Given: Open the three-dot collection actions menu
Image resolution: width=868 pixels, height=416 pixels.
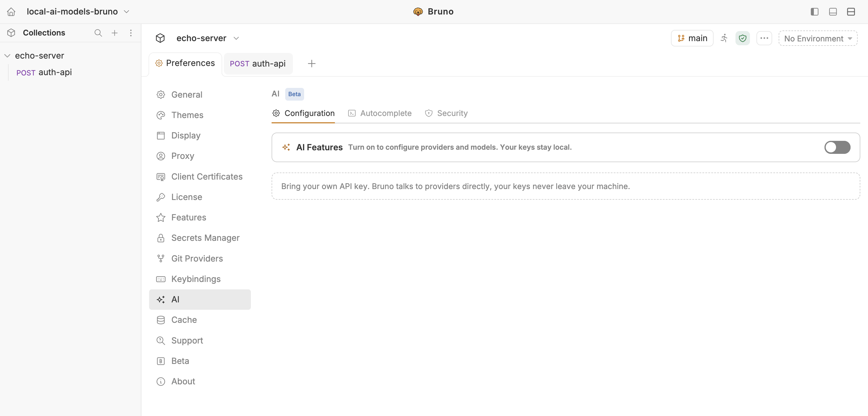Looking at the screenshot, I should pyautogui.click(x=764, y=38).
